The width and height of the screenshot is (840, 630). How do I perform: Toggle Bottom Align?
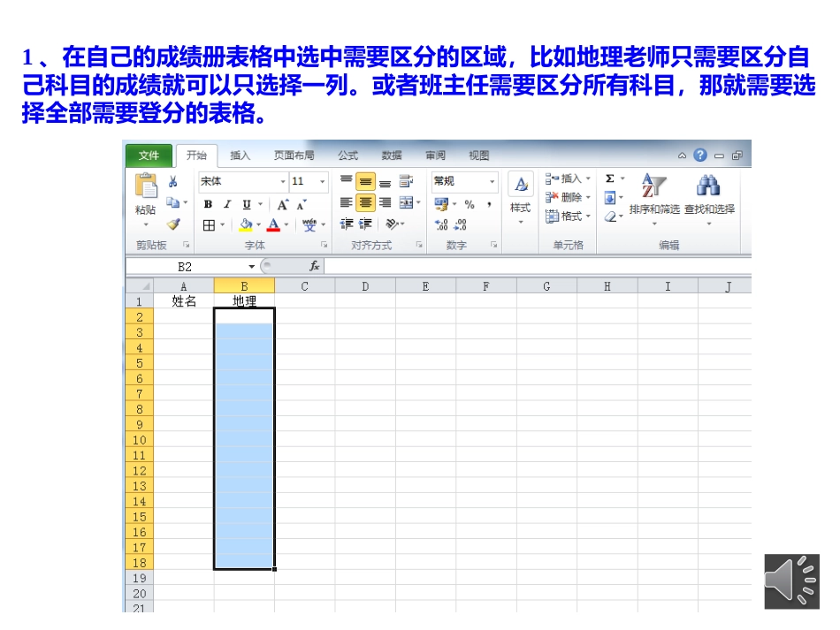pos(385,183)
